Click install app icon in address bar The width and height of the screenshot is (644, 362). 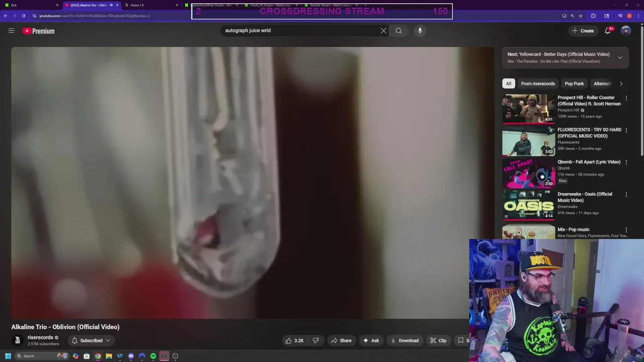(564, 16)
